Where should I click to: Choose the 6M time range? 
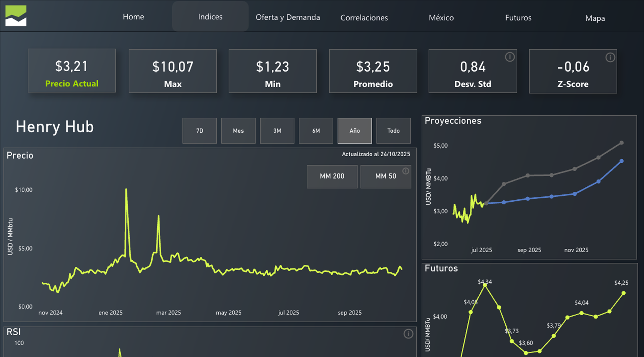click(x=316, y=131)
